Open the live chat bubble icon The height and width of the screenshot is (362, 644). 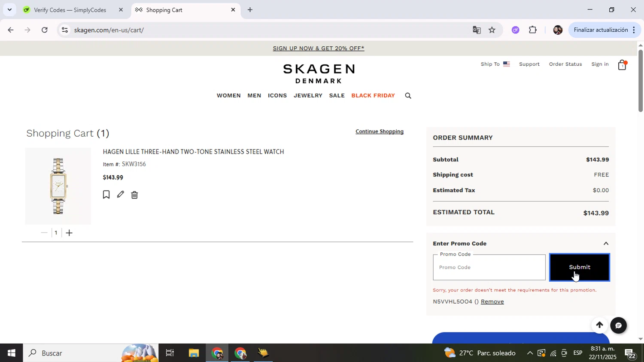pyautogui.click(x=618, y=325)
